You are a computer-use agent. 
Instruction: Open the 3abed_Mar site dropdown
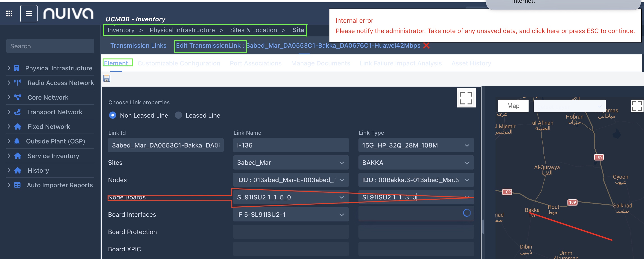point(290,163)
